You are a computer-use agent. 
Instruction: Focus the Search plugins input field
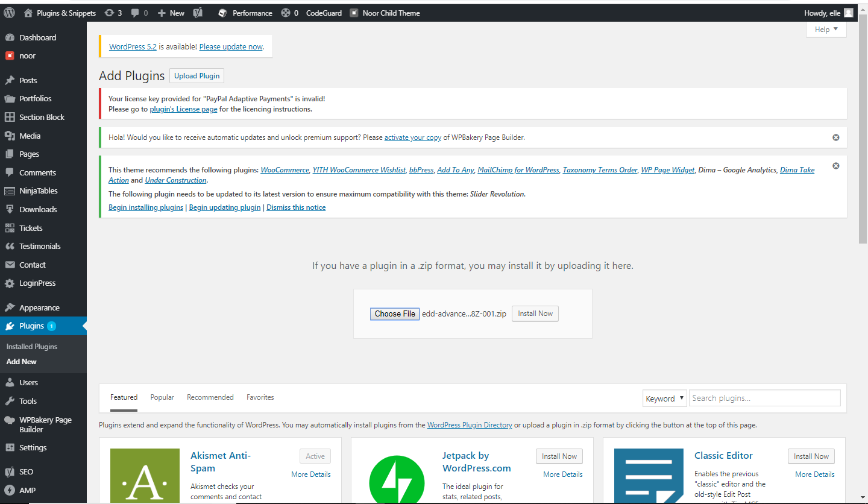pyautogui.click(x=764, y=398)
